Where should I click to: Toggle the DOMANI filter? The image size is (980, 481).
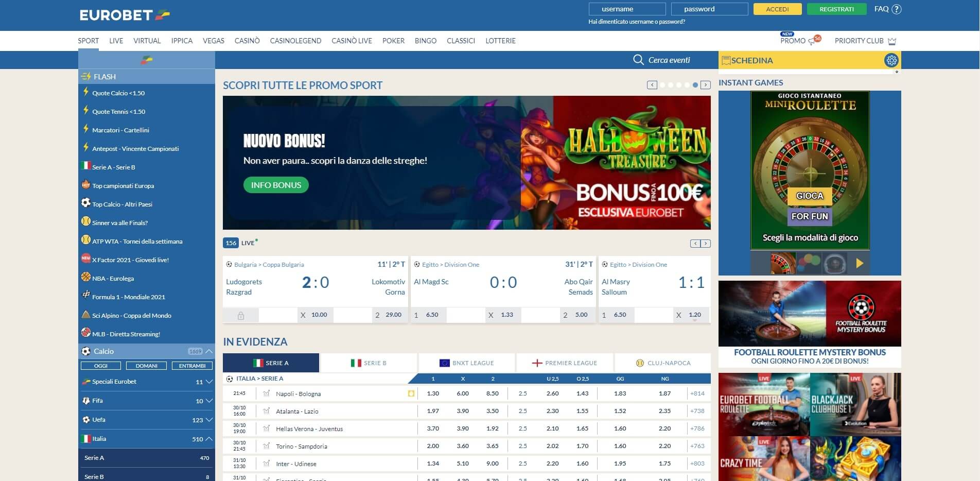coord(147,366)
